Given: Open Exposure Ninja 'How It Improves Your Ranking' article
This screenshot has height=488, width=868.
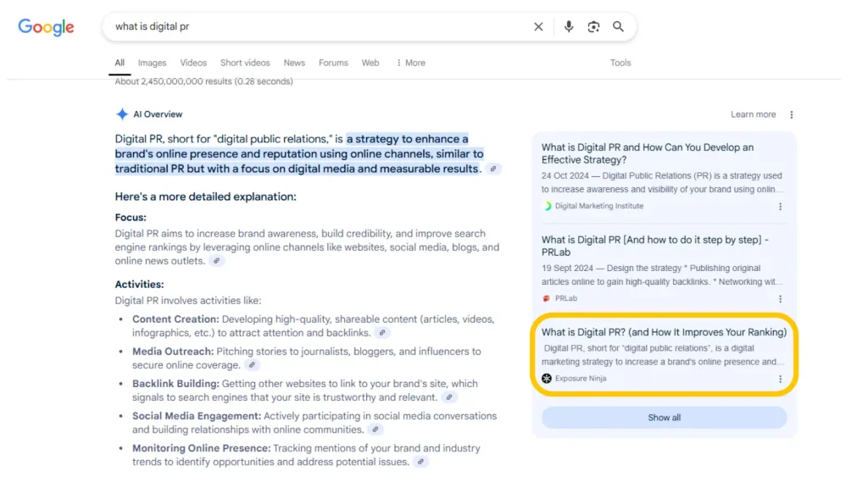Looking at the screenshot, I should (x=664, y=332).
